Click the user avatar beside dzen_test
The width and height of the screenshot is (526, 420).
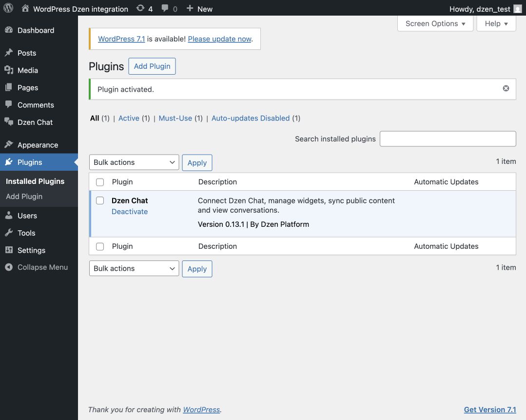pos(518,9)
